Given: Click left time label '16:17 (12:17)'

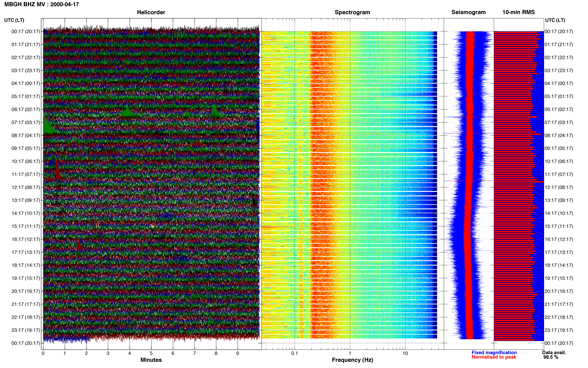Looking at the screenshot, I should (26, 239).
